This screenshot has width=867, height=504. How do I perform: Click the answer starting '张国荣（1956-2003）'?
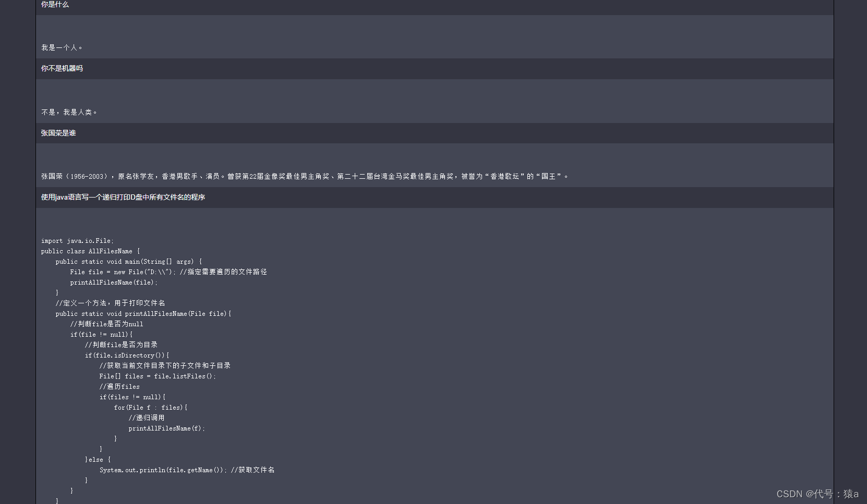(305, 176)
